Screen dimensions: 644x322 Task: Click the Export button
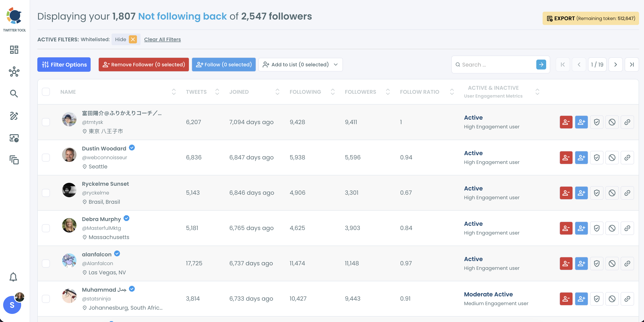pyautogui.click(x=590, y=18)
